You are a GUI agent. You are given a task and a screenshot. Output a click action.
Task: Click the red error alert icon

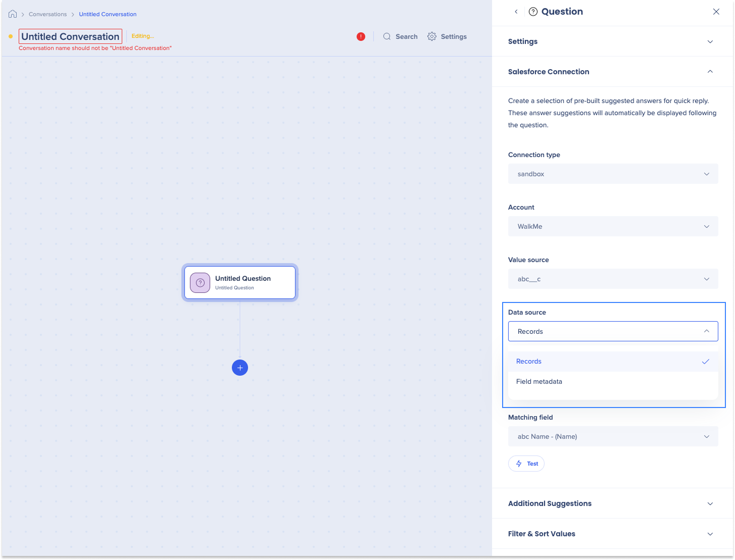coord(361,36)
